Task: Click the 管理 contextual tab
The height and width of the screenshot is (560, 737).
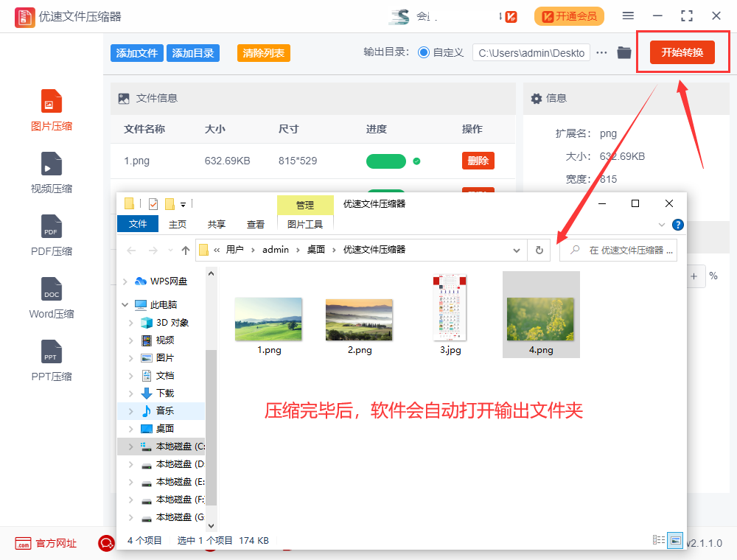Action: pyautogui.click(x=305, y=205)
